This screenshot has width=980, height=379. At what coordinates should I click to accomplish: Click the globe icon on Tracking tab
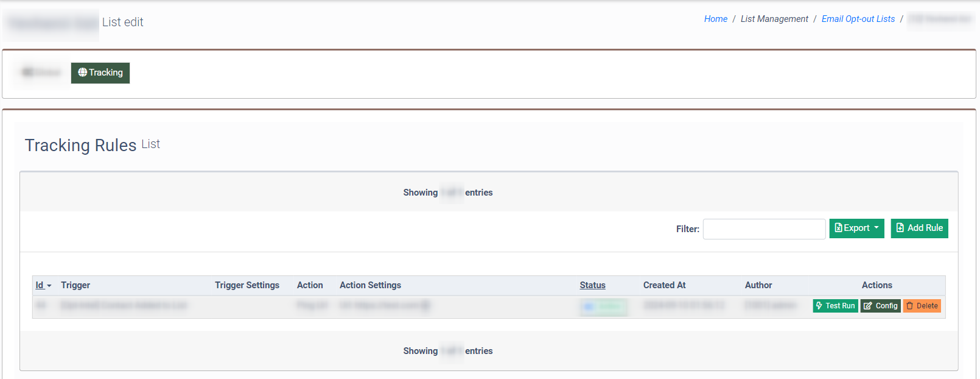[82, 73]
